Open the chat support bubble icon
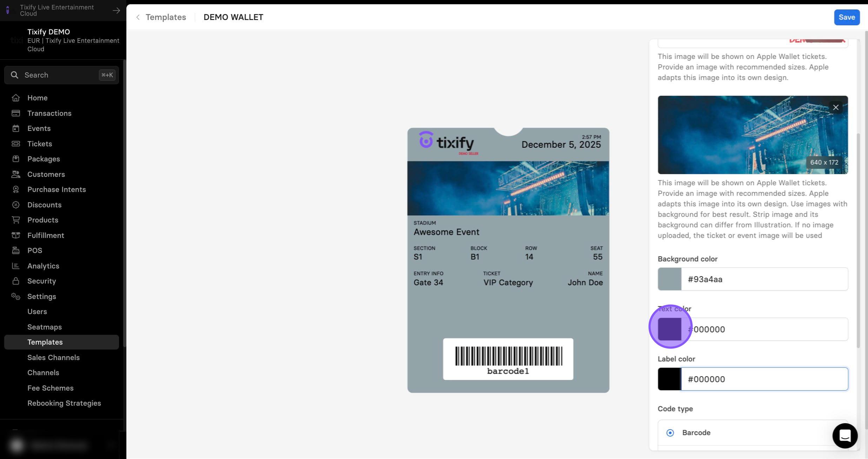868x459 pixels. coord(845,435)
